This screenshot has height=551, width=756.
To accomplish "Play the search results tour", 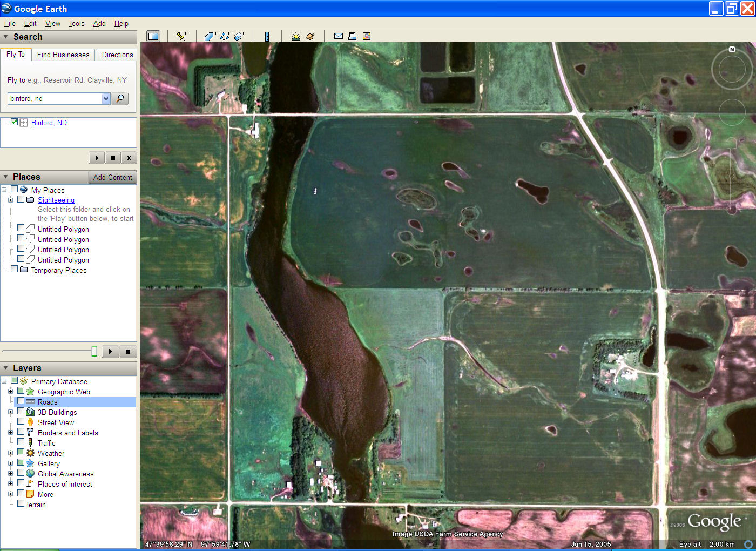I will pyautogui.click(x=96, y=158).
